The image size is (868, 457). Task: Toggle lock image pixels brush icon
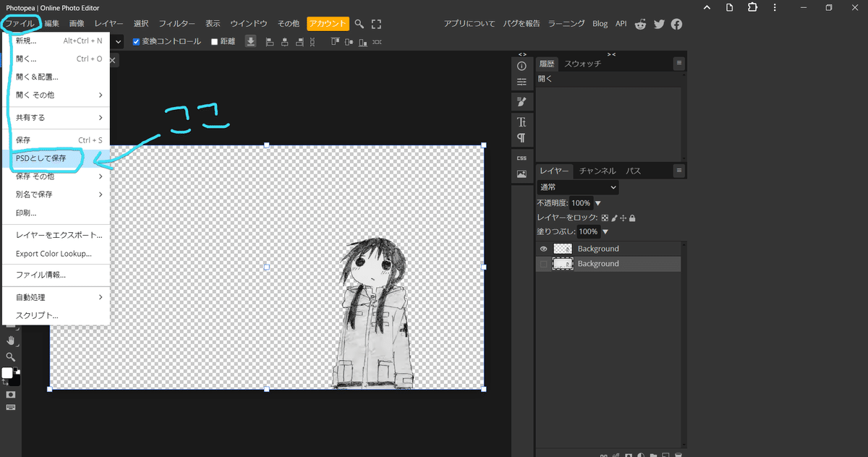(x=615, y=218)
